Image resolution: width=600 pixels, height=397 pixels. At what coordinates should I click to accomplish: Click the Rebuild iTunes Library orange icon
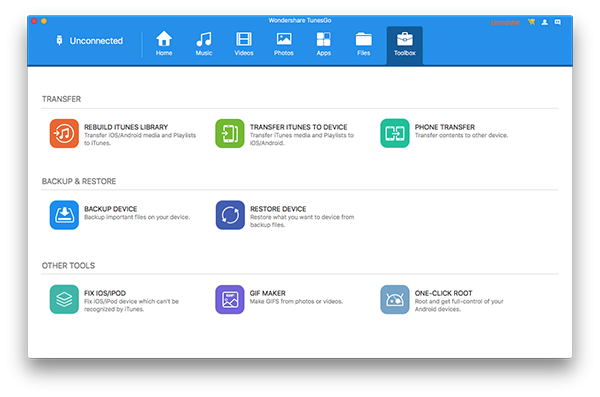tap(64, 133)
